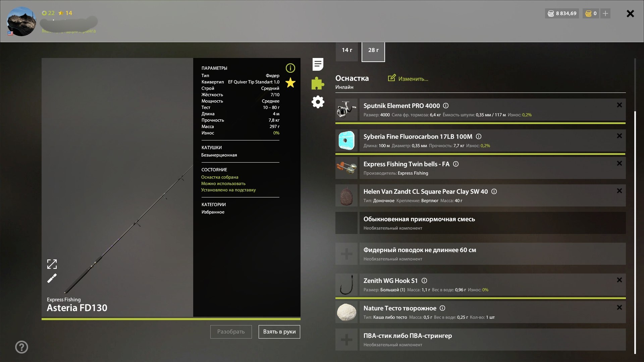Switch to the 14 г tab

[346, 50]
